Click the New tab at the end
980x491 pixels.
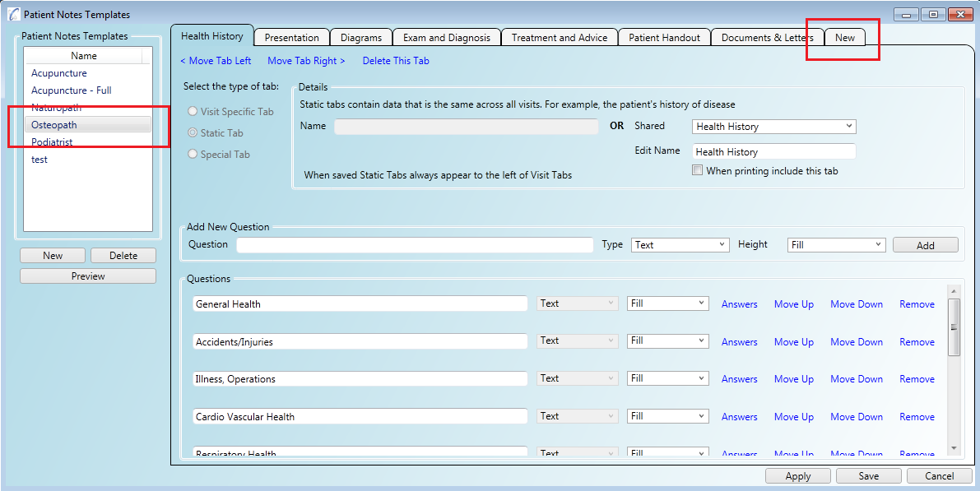(844, 38)
